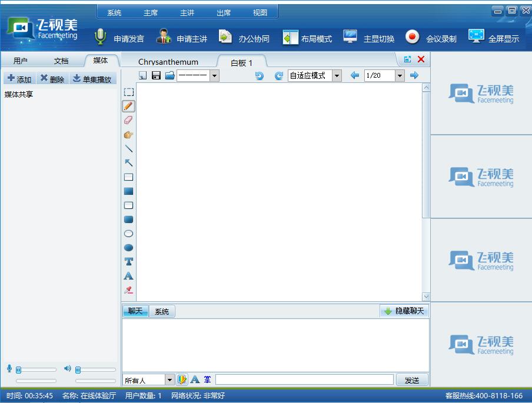This screenshot has height=403, width=532.
Task: Select the pointing hand tool
Action: pos(128,135)
